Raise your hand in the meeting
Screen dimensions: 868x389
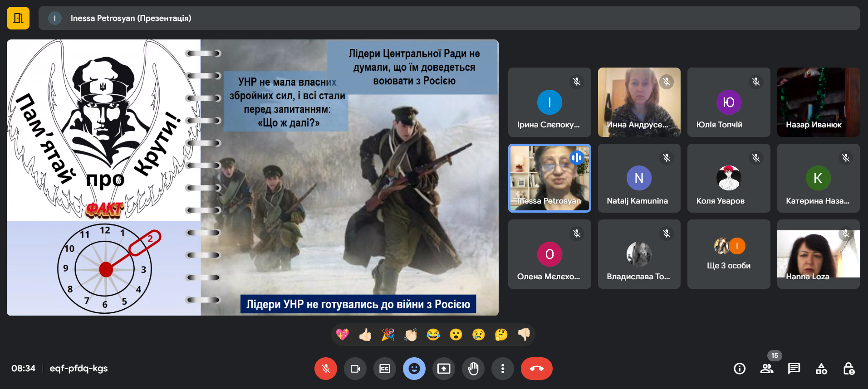pyautogui.click(x=473, y=369)
